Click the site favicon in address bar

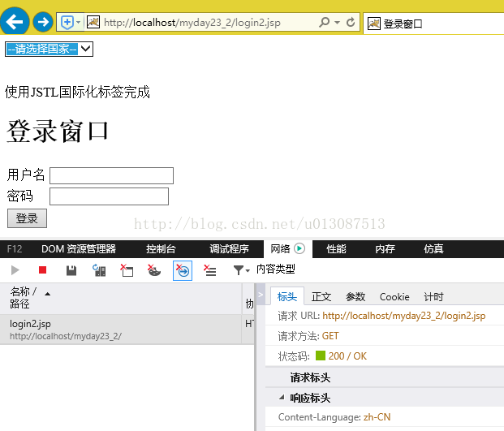tap(93, 22)
